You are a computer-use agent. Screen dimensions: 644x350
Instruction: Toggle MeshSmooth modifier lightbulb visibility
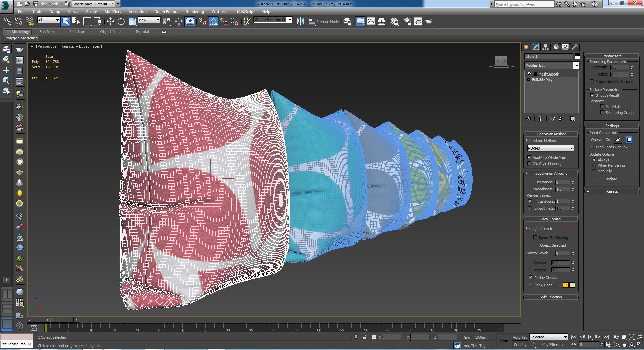point(529,74)
